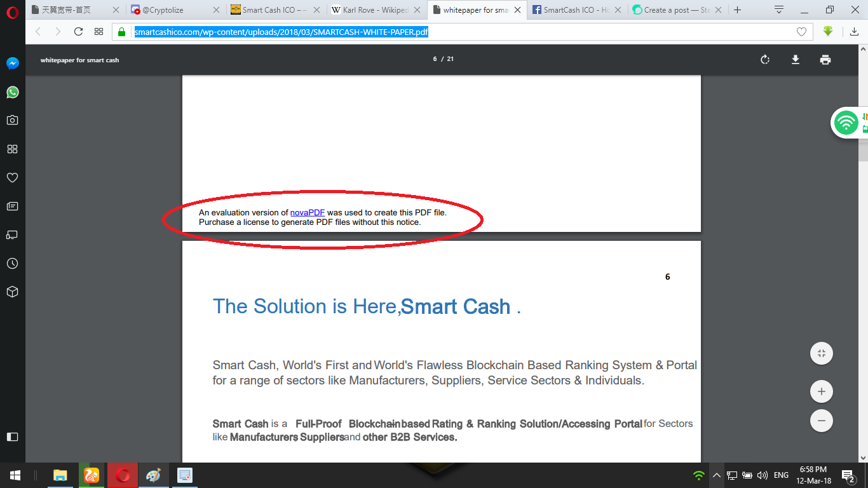Screen dimensions: 868x488
Task: Rotate the PDF clockwise
Action: pos(765,60)
